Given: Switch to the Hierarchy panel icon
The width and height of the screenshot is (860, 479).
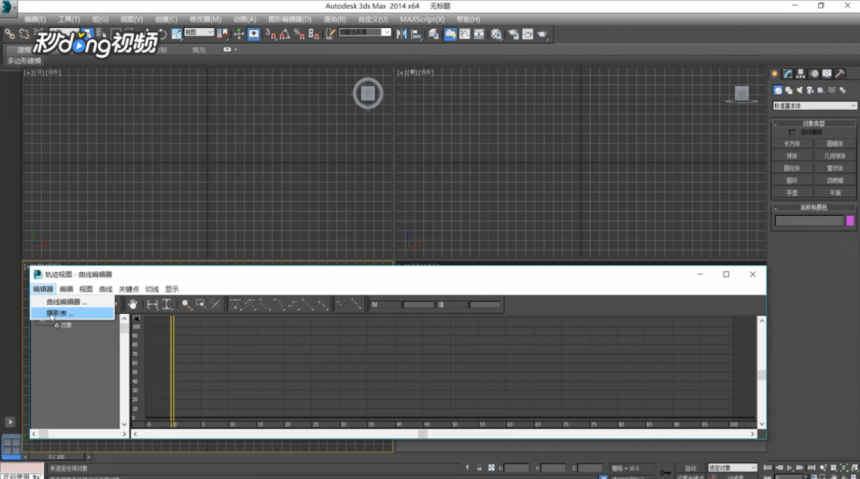Looking at the screenshot, I should coord(801,74).
